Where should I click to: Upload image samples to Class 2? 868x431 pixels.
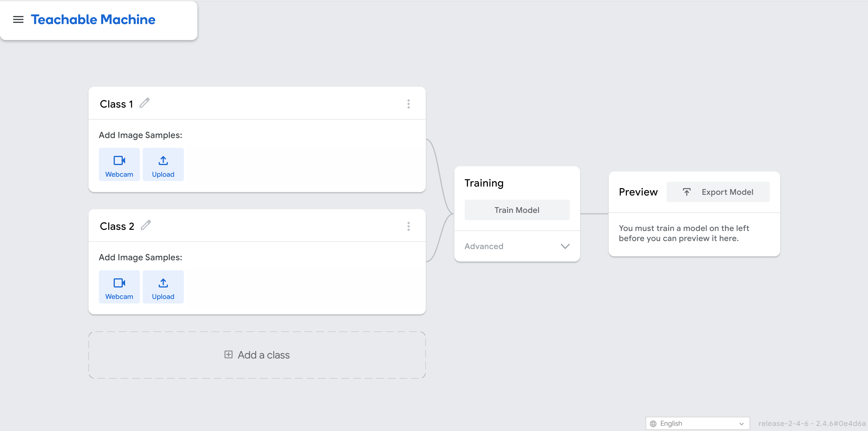pyautogui.click(x=163, y=287)
